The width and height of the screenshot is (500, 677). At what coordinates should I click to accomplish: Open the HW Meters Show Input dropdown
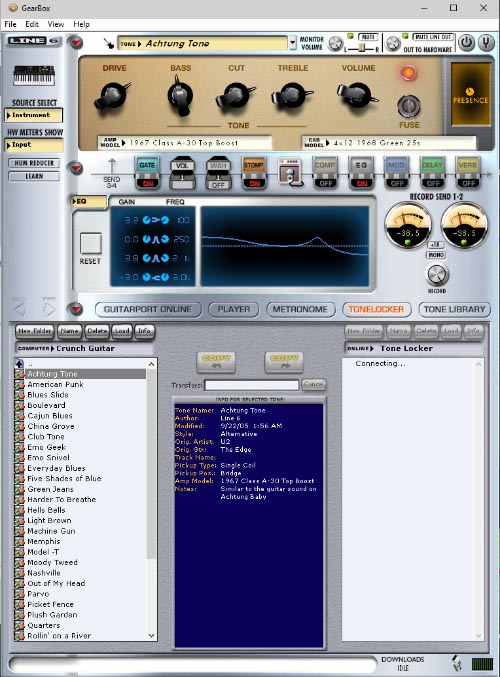[34, 145]
